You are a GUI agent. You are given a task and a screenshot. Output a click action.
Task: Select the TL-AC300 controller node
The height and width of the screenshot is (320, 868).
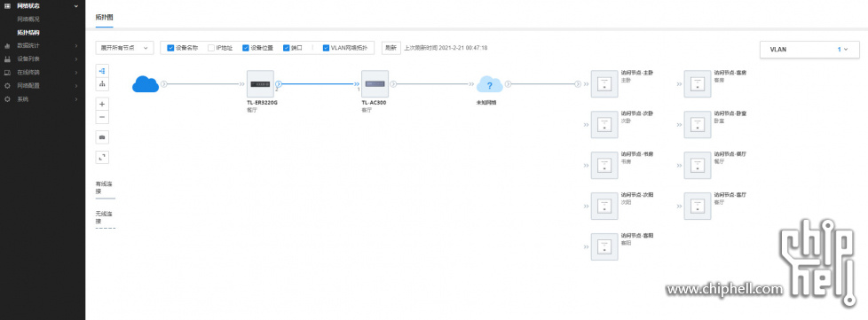point(375,84)
